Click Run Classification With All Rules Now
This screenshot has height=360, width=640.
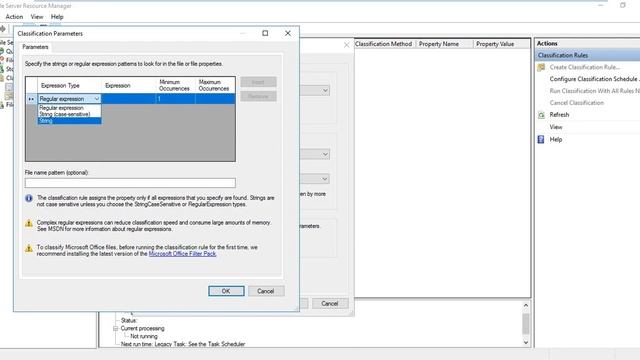coord(594,91)
